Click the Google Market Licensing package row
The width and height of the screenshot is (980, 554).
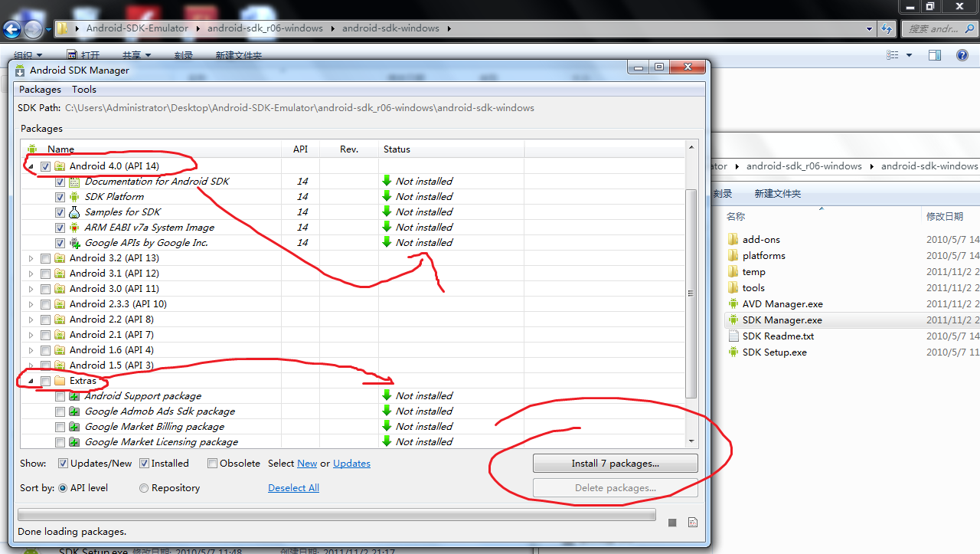pos(353,442)
